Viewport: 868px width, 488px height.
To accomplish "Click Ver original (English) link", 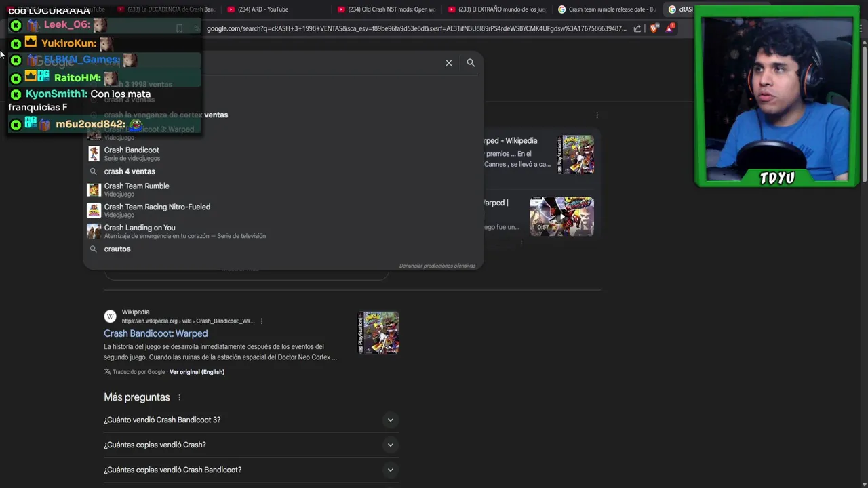I will pos(197,372).
